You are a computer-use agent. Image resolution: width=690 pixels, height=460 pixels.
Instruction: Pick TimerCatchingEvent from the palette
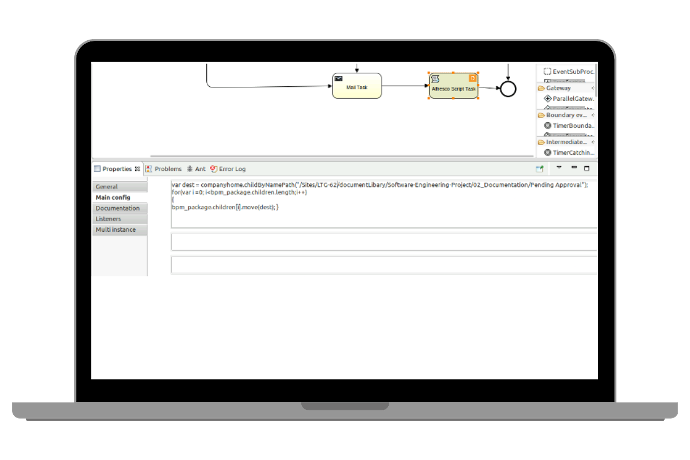tap(569, 152)
